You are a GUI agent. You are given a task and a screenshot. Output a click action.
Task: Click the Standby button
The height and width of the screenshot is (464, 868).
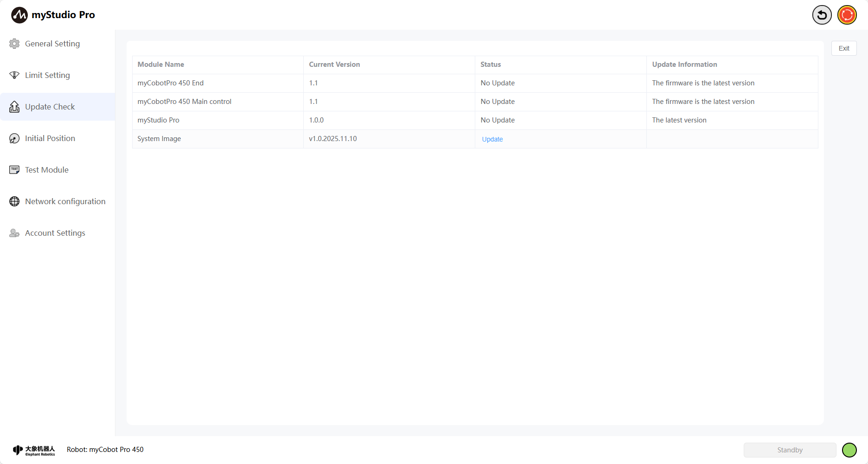[x=790, y=450]
